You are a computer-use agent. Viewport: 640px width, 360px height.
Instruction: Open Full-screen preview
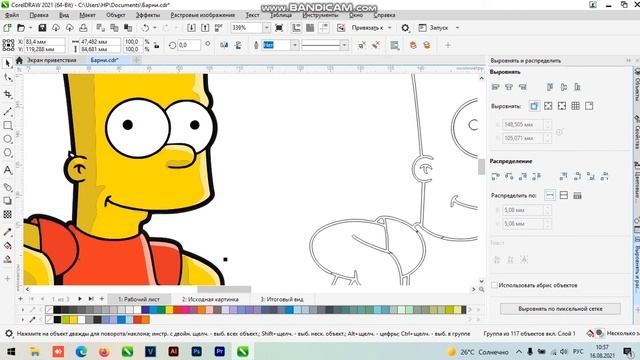(279, 28)
